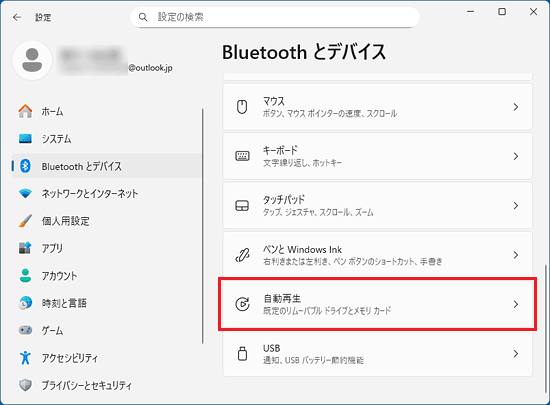Expand キーボード settings via chevron

click(x=516, y=156)
